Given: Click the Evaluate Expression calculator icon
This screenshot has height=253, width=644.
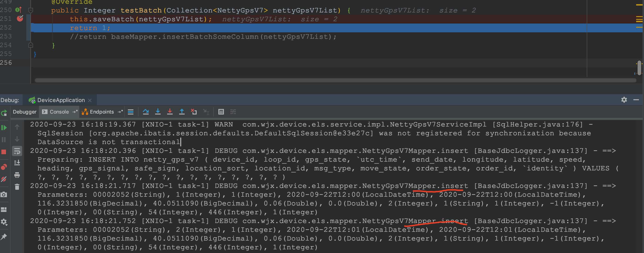Looking at the screenshot, I should [x=221, y=112].
